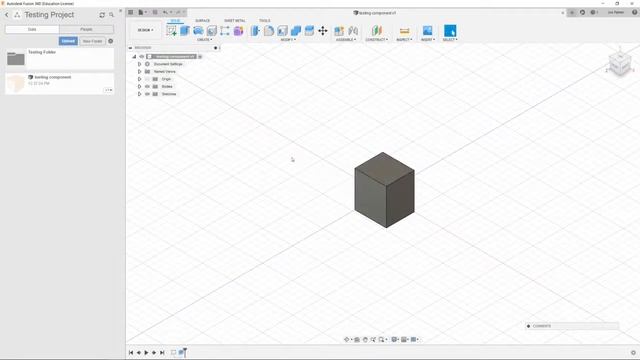Select the Insert image icon
The width and height of the screenshot is (640, 360).
point(427,31)
